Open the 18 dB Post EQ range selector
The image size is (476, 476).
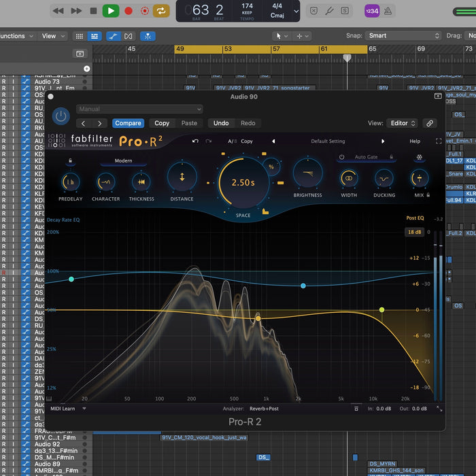click(x=415, y=232)
